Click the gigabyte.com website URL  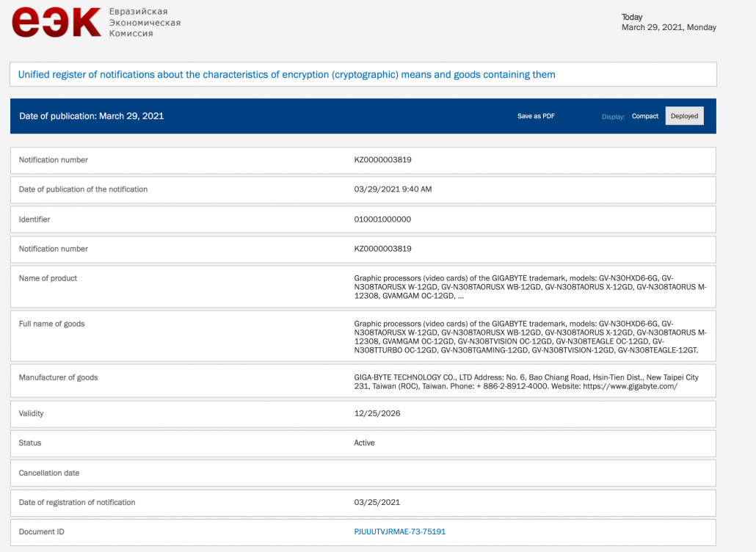pos(631,386)
